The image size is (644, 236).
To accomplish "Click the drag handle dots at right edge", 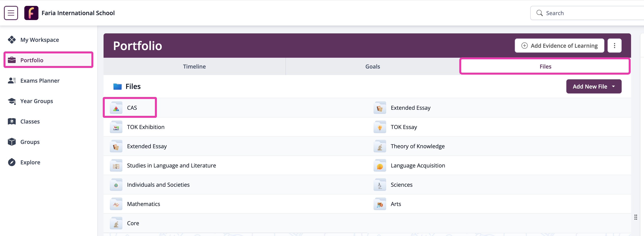I will 636,217.
